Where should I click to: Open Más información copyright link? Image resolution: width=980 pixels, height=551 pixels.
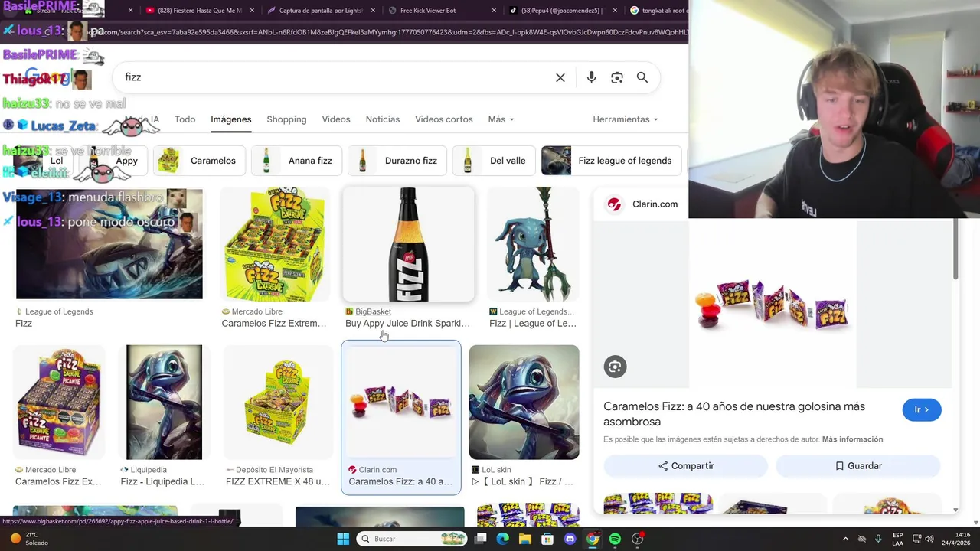852,439
